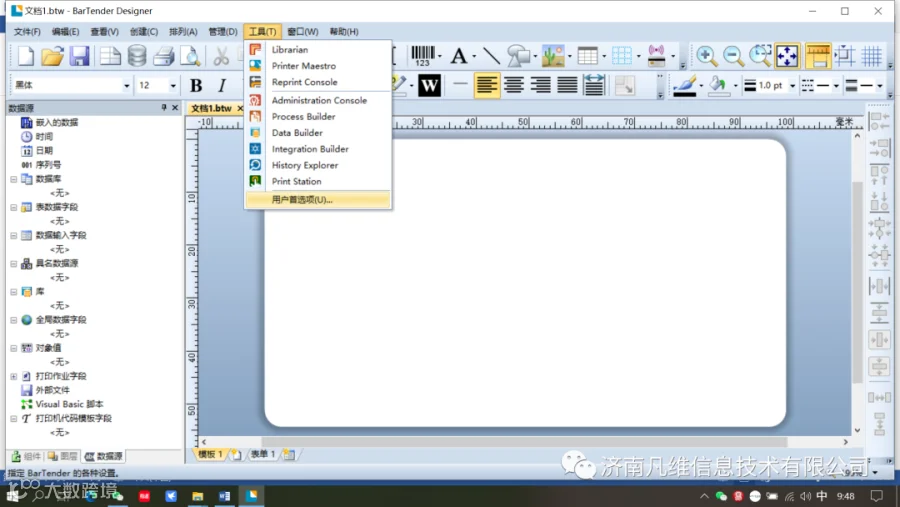Click the Zoom In magnifier icon
This screenshot has width=900, height=507.
pos(706,56)
